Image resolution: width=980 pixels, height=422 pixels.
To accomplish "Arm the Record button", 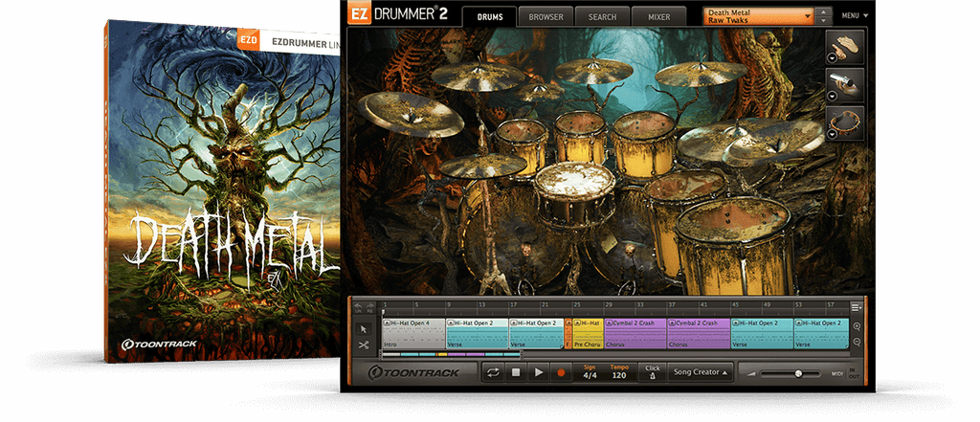I will click(x=561, y=372).
